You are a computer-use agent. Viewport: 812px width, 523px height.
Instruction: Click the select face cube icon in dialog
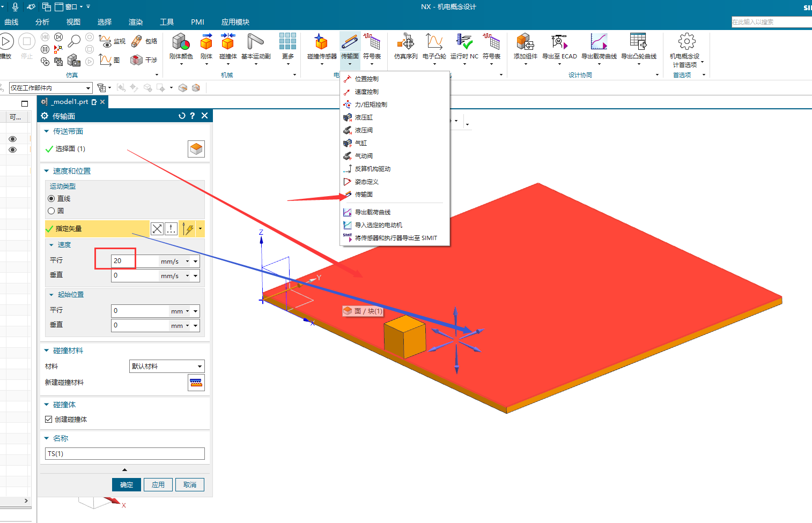coord(196,149)
